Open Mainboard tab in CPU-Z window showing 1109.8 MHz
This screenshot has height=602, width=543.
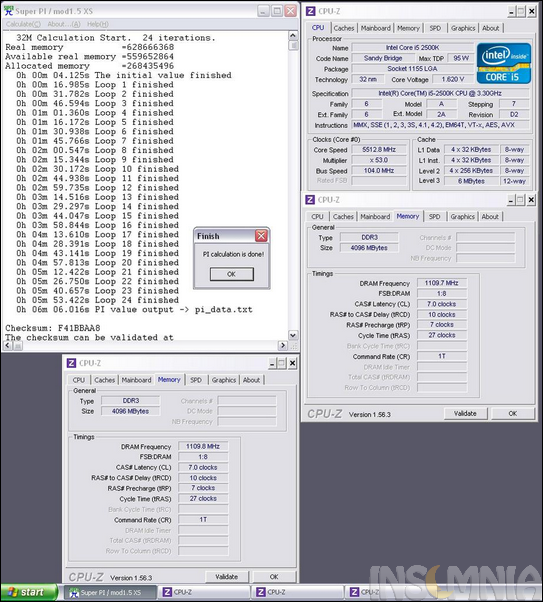coord(136,380)
